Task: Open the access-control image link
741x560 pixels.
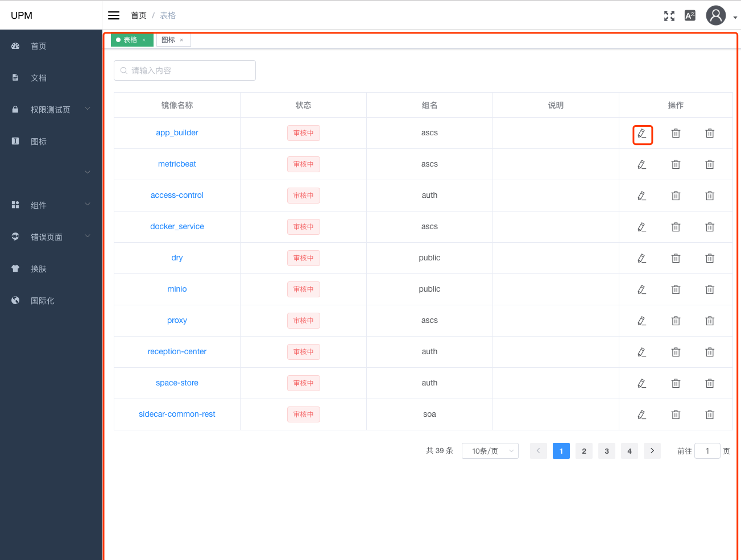Action: click(177, 195)
